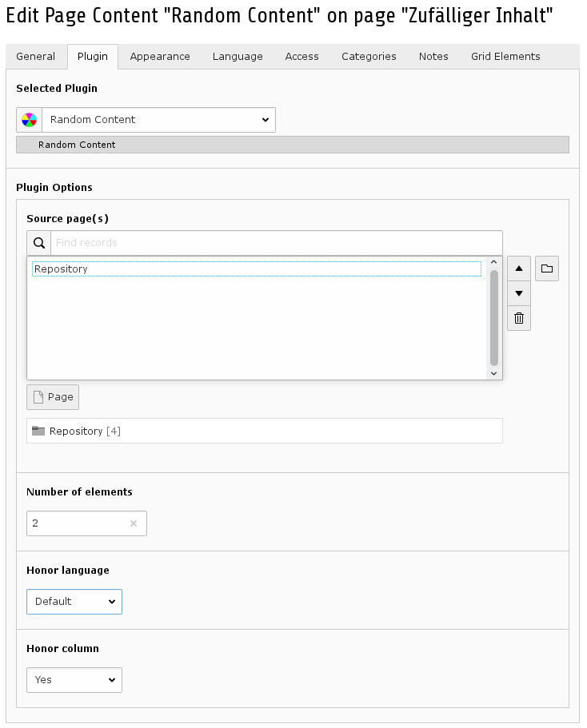Screen dimensions: 587x728
Task: Open the Honor column dropdown
Action: (74, 680)
